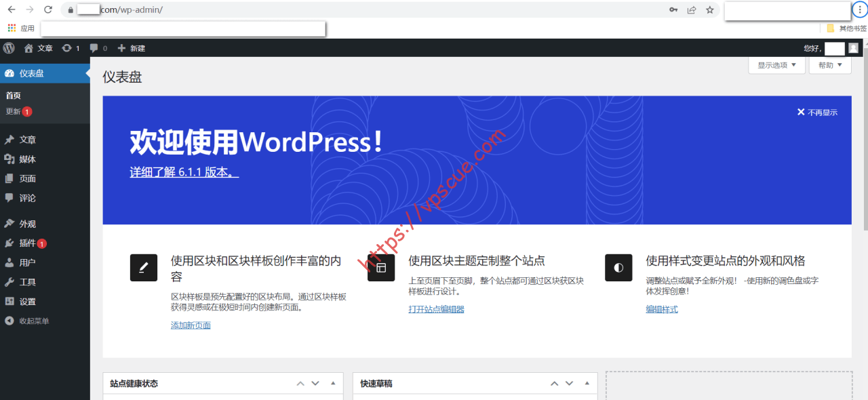The image size is (868, 400).
Task: Click the layout block theme icon
Action: coord(381,268)
